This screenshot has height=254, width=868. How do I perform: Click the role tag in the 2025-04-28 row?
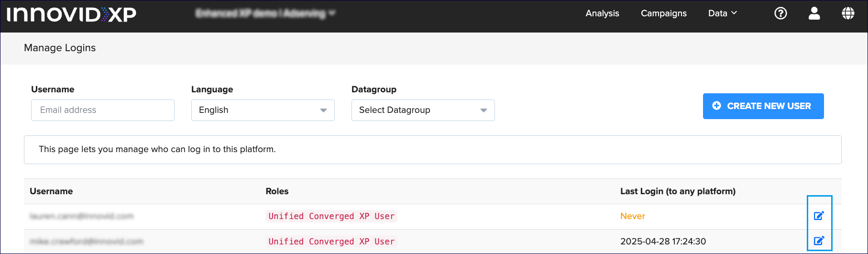tap(331, 242)
